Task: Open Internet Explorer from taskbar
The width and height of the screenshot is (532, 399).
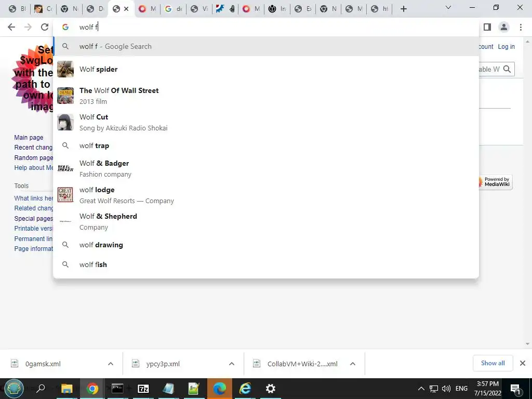Action: click(x=245, y=389)
